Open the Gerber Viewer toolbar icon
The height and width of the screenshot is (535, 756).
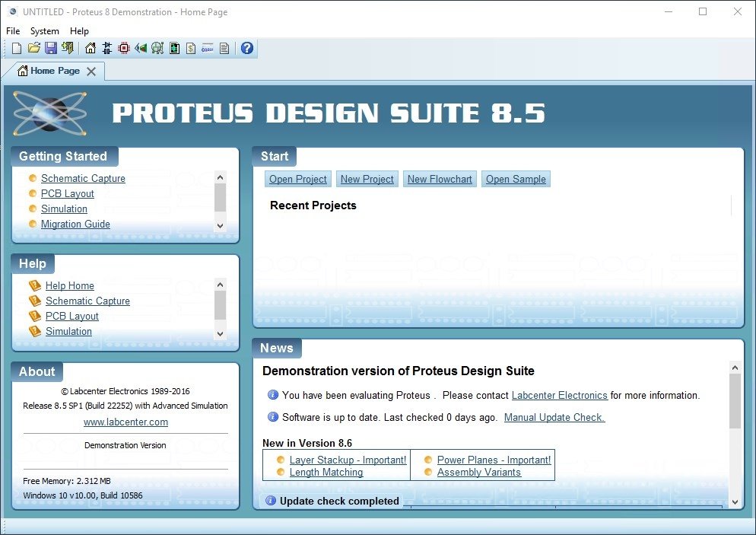157,48
